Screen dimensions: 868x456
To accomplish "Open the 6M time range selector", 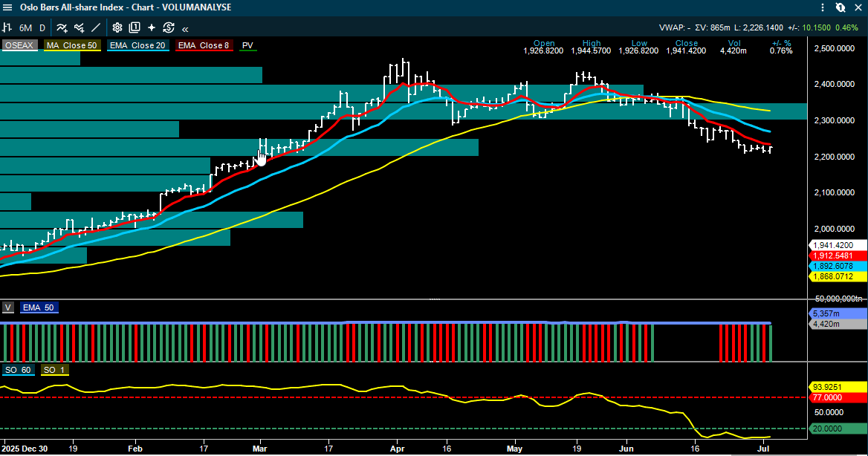I will click(x=25, y=27).
